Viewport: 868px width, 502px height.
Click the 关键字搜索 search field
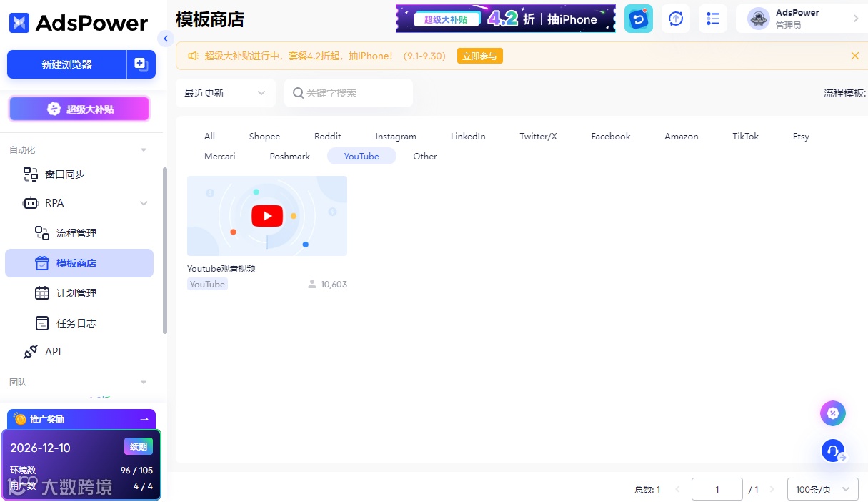coord(349,93)
